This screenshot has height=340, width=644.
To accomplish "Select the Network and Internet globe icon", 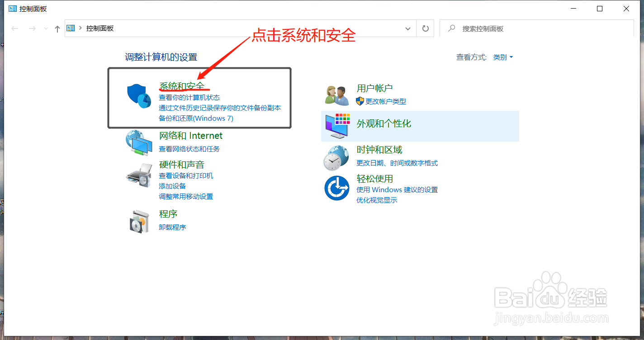I will (139, 143).
